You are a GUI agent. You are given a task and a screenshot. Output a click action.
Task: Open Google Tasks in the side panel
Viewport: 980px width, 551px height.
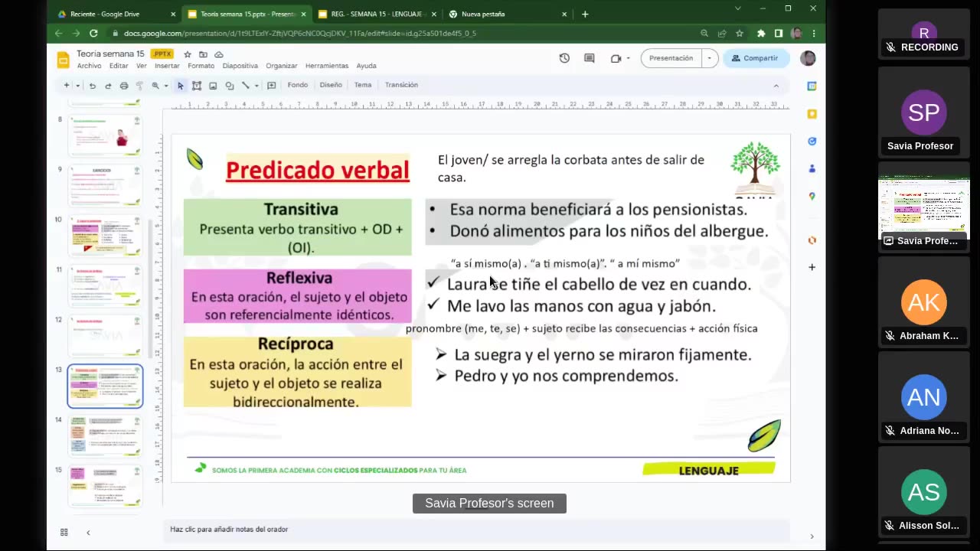point(812,141)
